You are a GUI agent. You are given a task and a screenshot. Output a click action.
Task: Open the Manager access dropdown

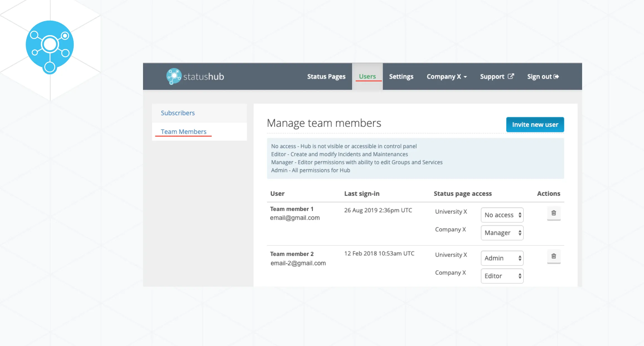[502, 233]
